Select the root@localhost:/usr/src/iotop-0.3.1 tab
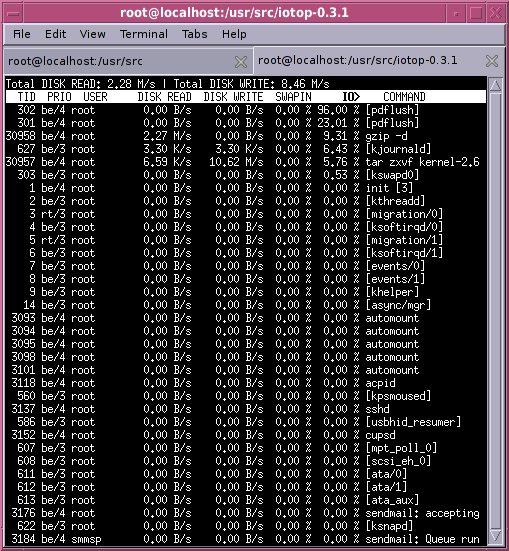Screen dimensions: 509x551 pyautogui.click(x=379, y=60)
